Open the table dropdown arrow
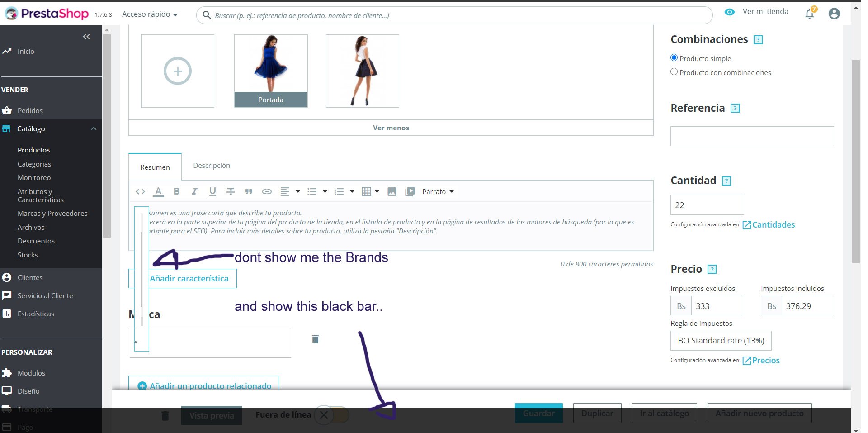 coord(377,191)
